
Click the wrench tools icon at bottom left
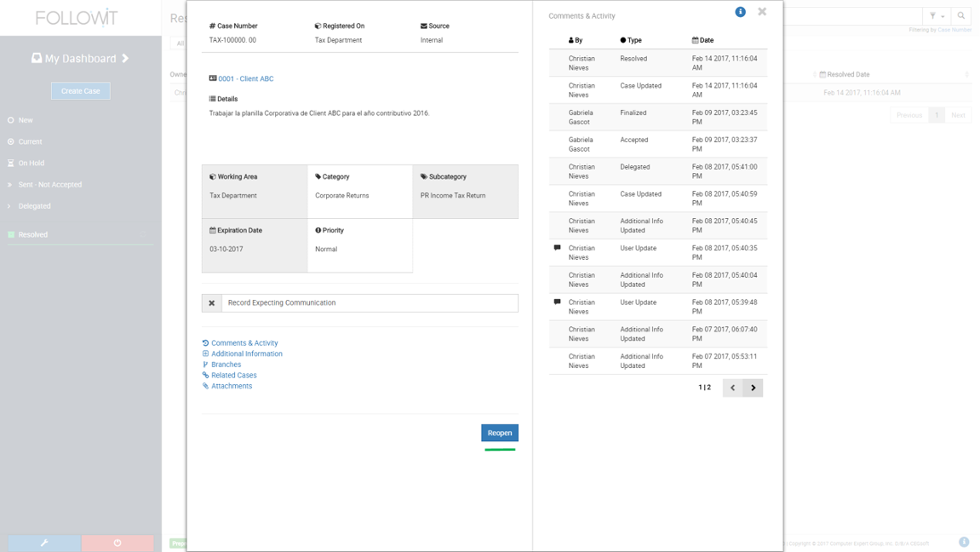[43, 543]
